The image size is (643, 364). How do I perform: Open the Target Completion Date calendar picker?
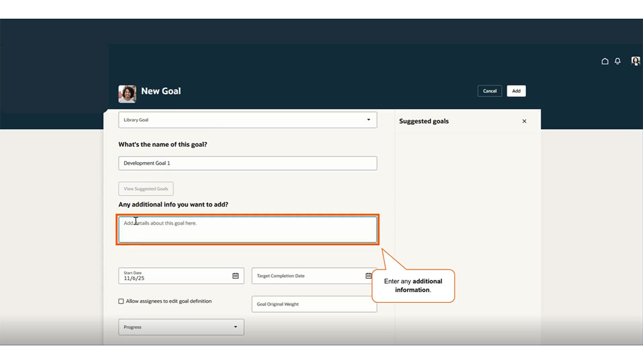pyautogui.click(x=368, y=276)
